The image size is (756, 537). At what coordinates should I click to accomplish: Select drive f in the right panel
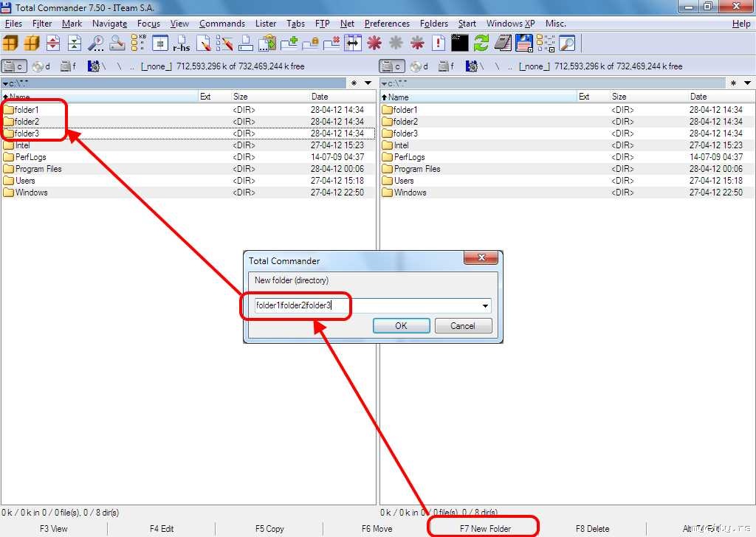pyautogui.click(x=447, y=66)
